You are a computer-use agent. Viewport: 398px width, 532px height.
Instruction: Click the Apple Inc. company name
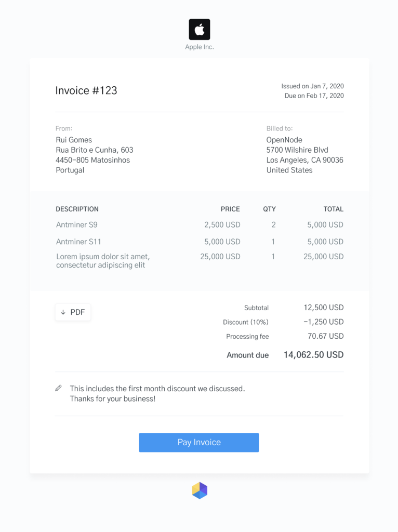point(200,47)
